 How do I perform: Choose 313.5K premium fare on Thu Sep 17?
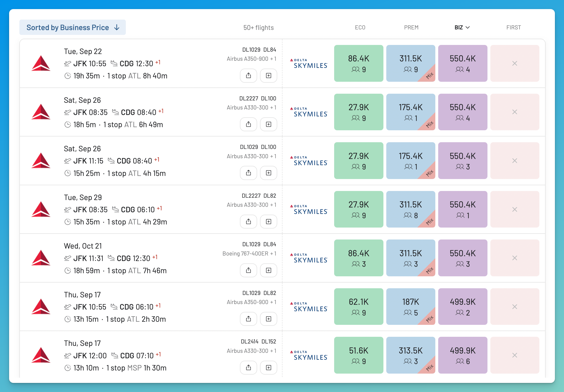tap(410, 355)
